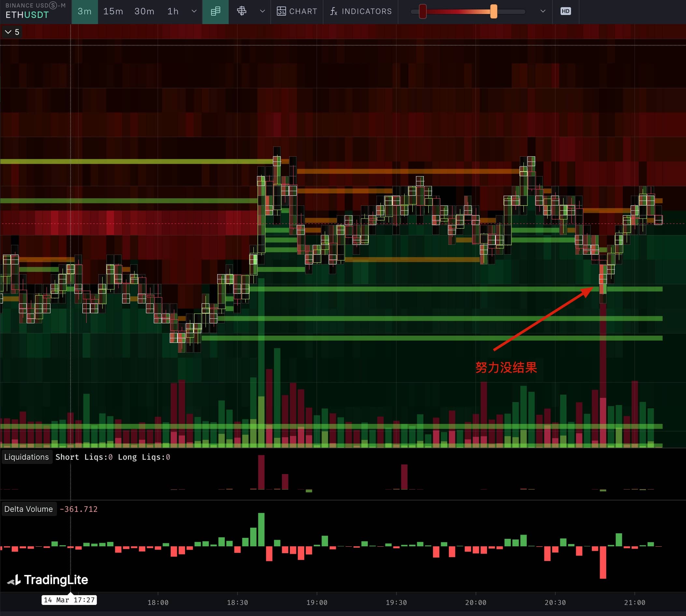Choose the 30m timeframe

point(144,11)
